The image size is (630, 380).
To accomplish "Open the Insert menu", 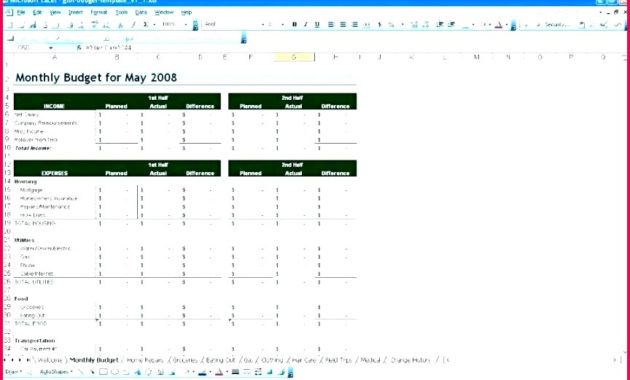I will (75, 12).
